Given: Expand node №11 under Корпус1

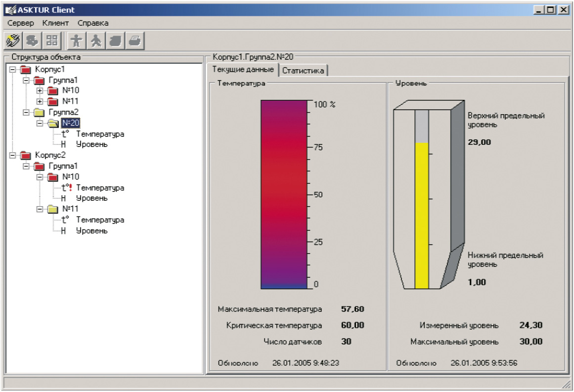Looking at the screenshot, I should tap(40, 101).
